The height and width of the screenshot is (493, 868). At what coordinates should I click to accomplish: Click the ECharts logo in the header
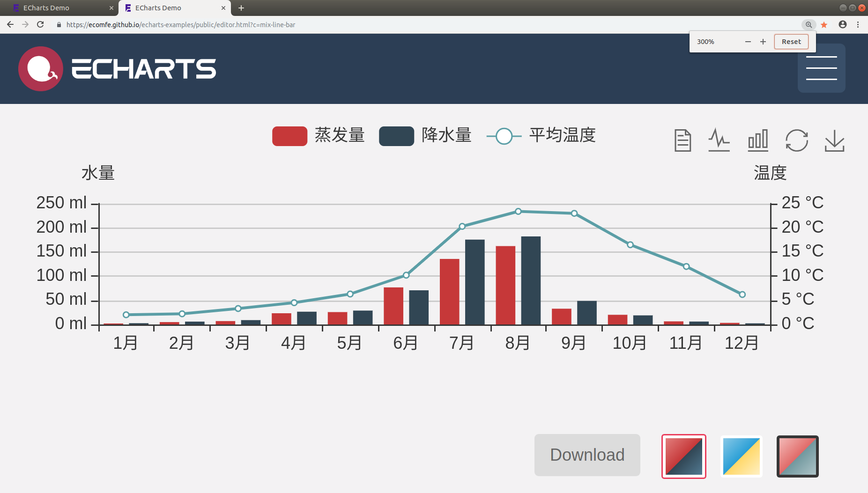pos(117,68)
